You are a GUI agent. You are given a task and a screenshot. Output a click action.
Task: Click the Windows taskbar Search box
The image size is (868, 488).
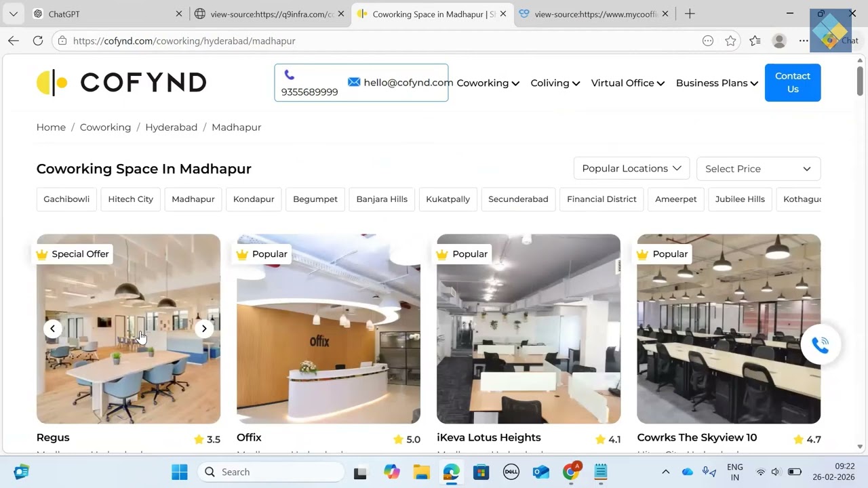(271, 472)
